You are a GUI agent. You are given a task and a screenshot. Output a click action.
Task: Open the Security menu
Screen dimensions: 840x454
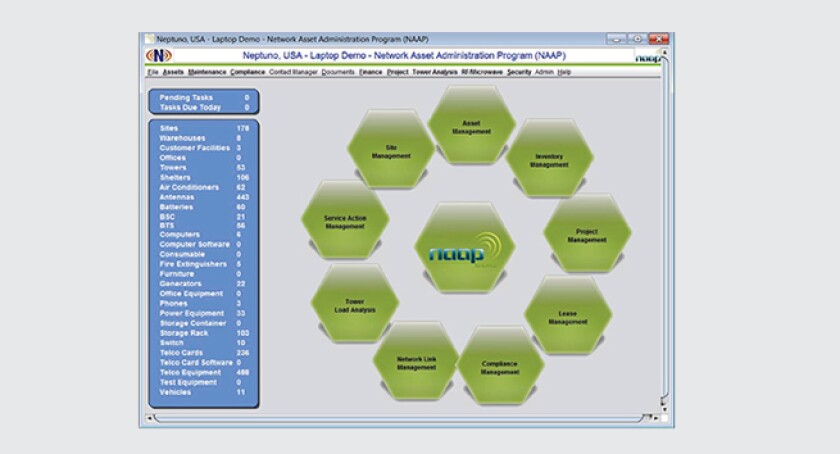[x=519, y=72]
